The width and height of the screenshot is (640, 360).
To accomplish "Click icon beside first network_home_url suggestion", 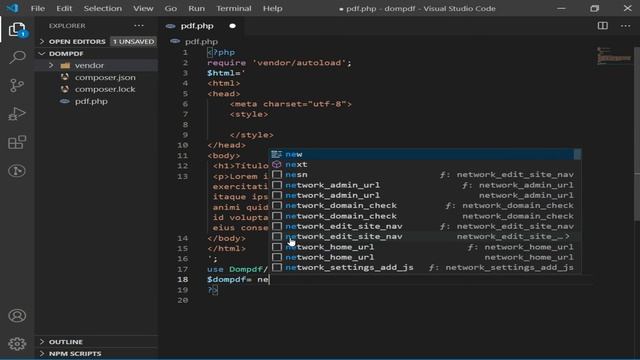I will 277,247.
